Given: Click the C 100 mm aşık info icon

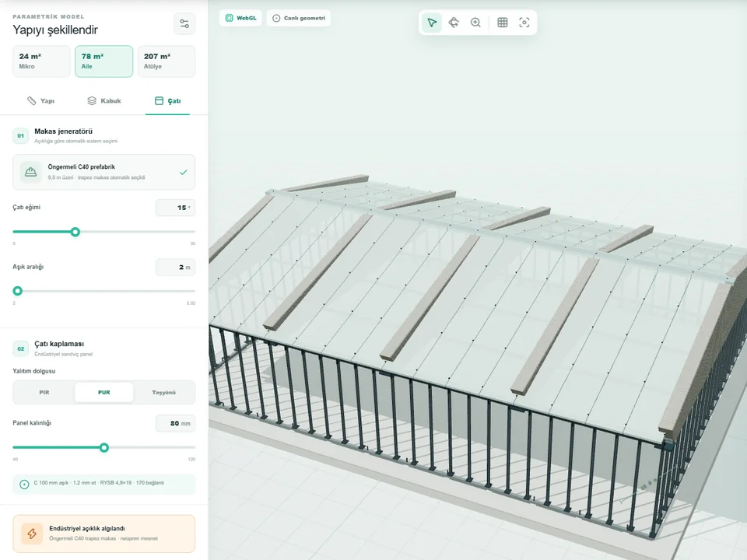Looking at the screenshot, I should click(24, 485).
